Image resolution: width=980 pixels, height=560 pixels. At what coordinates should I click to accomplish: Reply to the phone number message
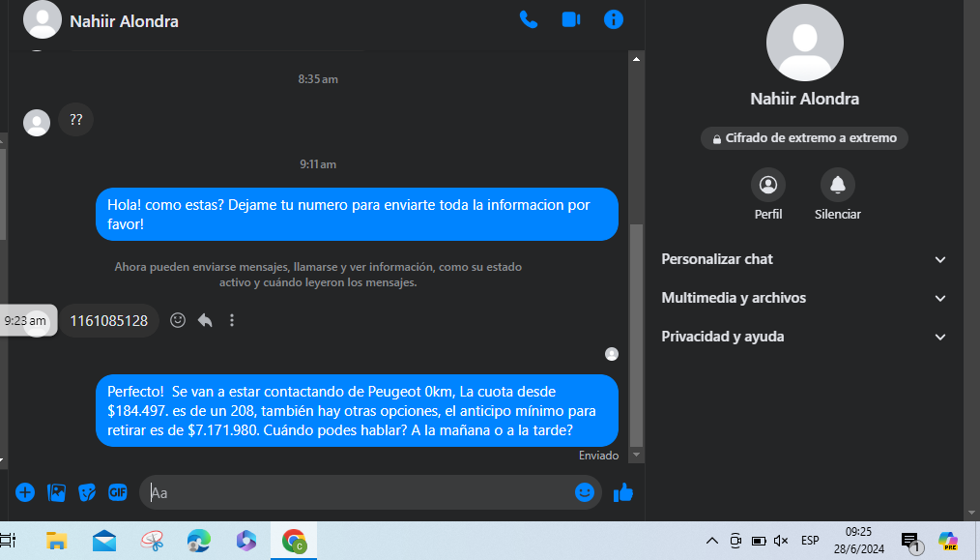205,320
